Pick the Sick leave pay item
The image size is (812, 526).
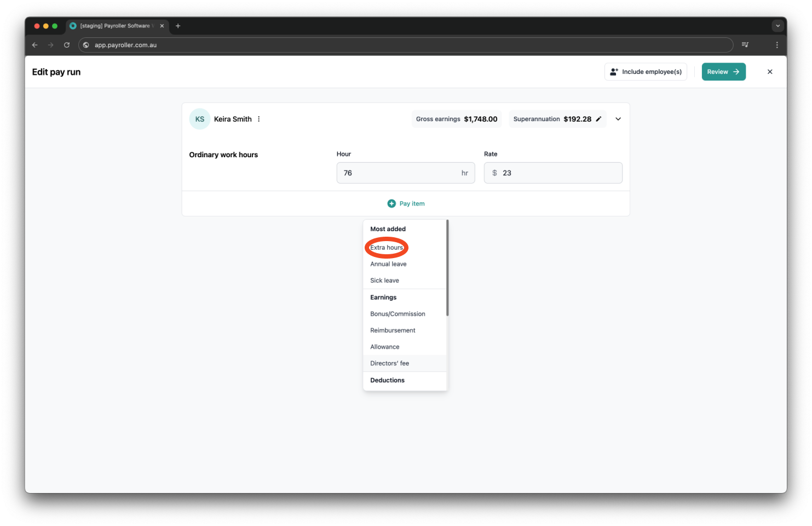click(x=384, y=281)
